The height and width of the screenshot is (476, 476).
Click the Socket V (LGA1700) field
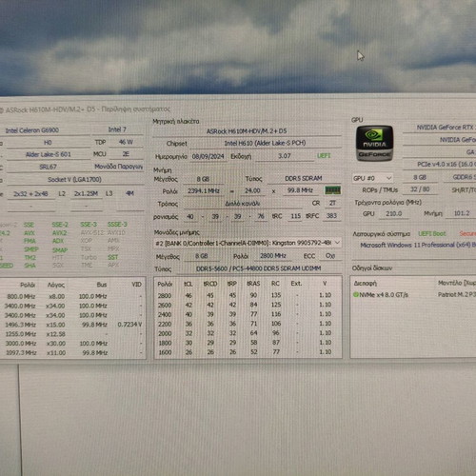coord(75,180)
